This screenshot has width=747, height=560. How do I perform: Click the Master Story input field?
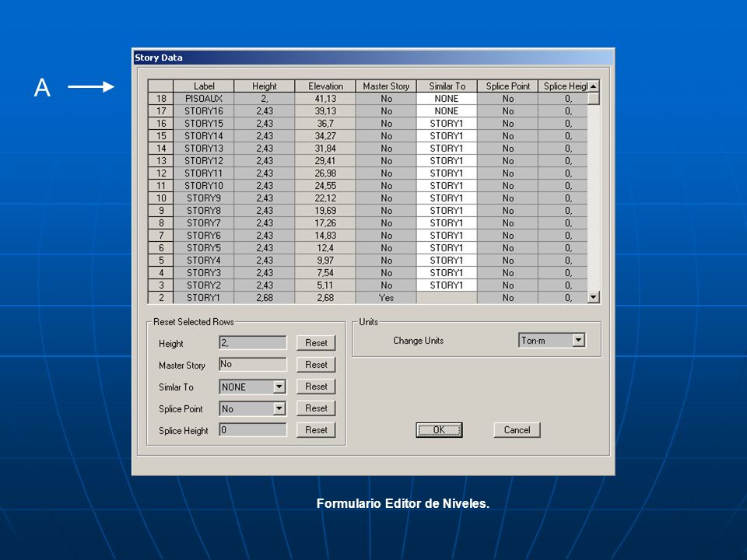253,364
